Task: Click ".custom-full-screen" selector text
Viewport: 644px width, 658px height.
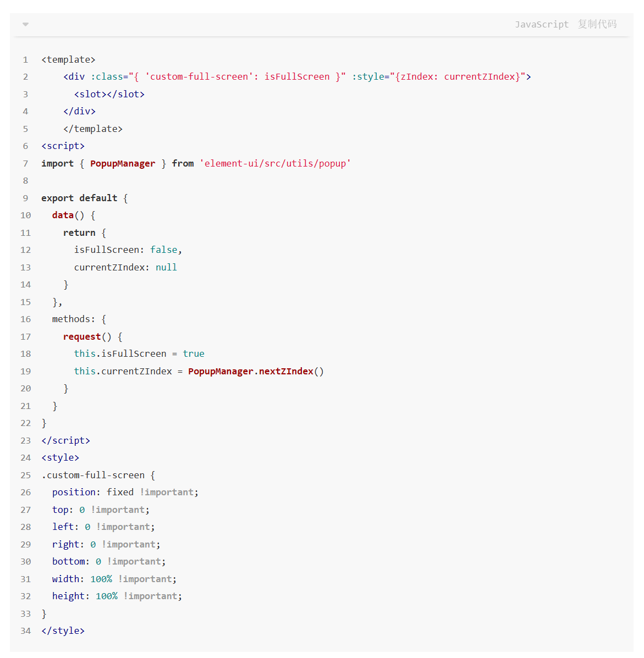Action: [x=93, y=475]
